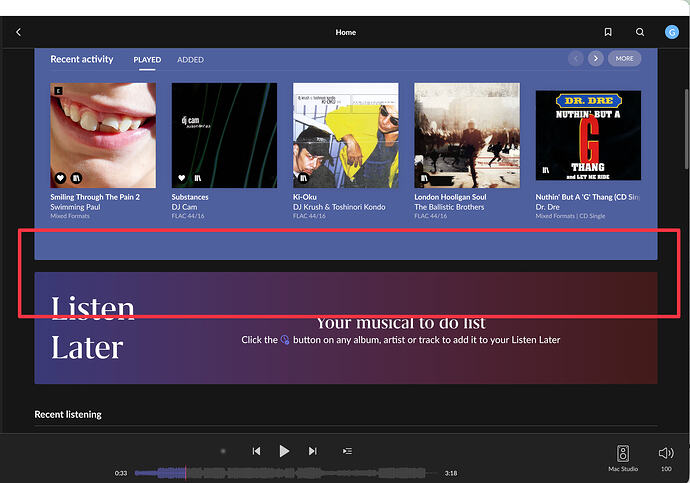Select the PLAYED tab
This screenshot has width=690, height=483.
click(x=147, y=60)
